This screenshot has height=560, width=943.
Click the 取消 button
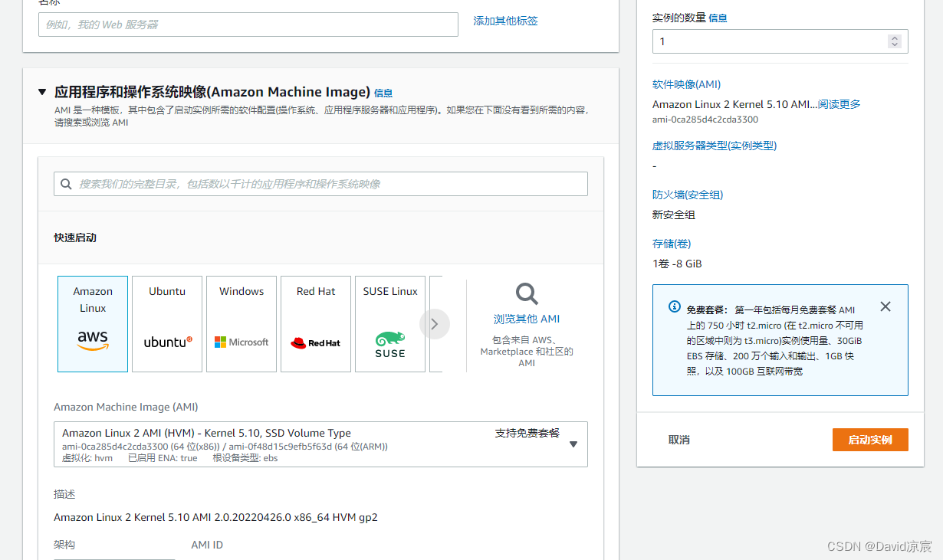[679, 440]
